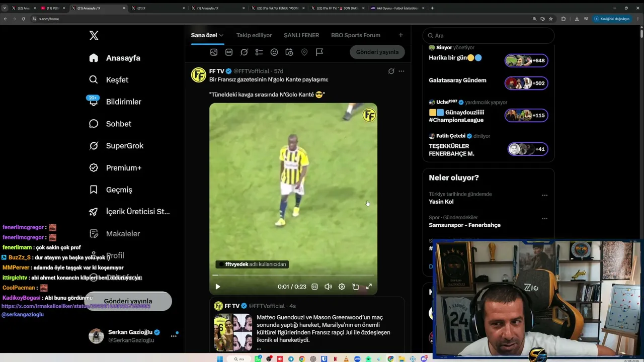Viewport: 644px width, 362px height.
Task: Add a new timeline tab with plus icon
Action: (x=400, y=35)
